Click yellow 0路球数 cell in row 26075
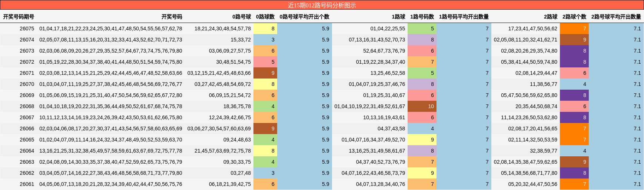The height and width of the screenshot is (190, 644). coord(265,29)
